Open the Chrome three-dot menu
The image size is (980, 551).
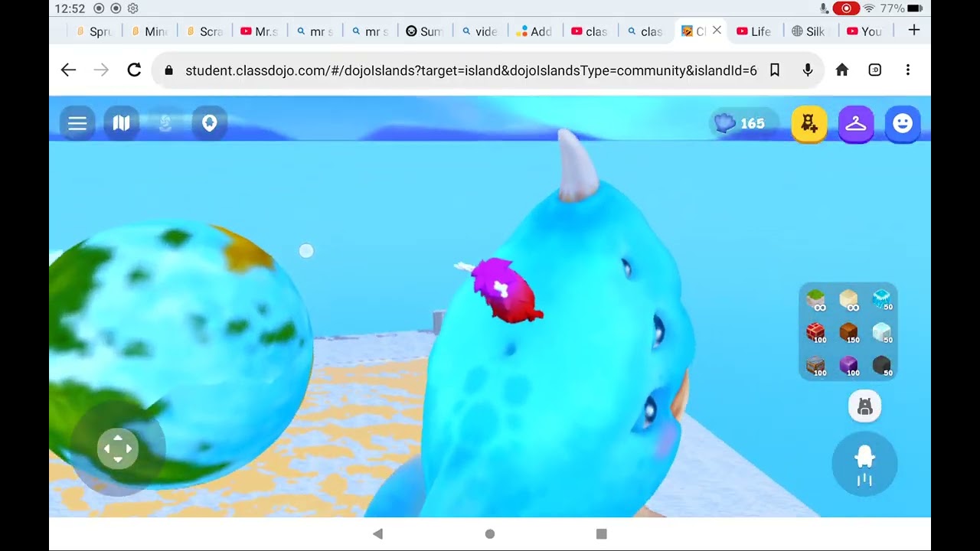(908, 70)
